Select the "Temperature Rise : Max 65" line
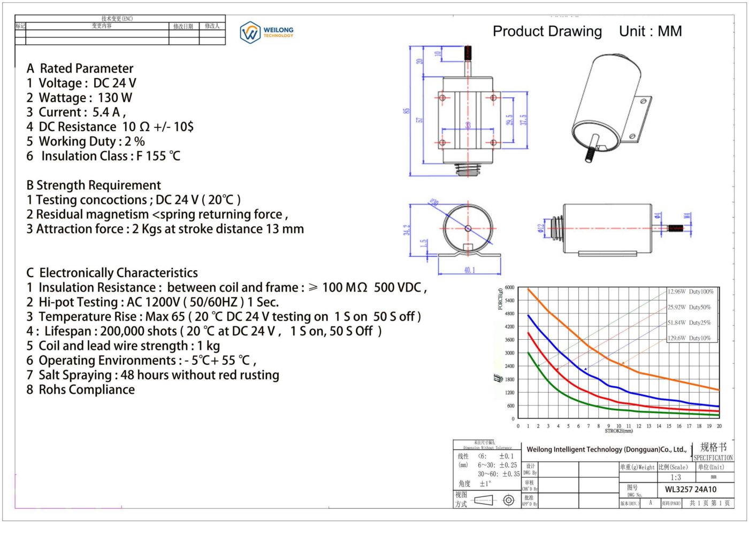Image resolution: width=756 pixels, height=535 pixels. (x=224, y=317)
